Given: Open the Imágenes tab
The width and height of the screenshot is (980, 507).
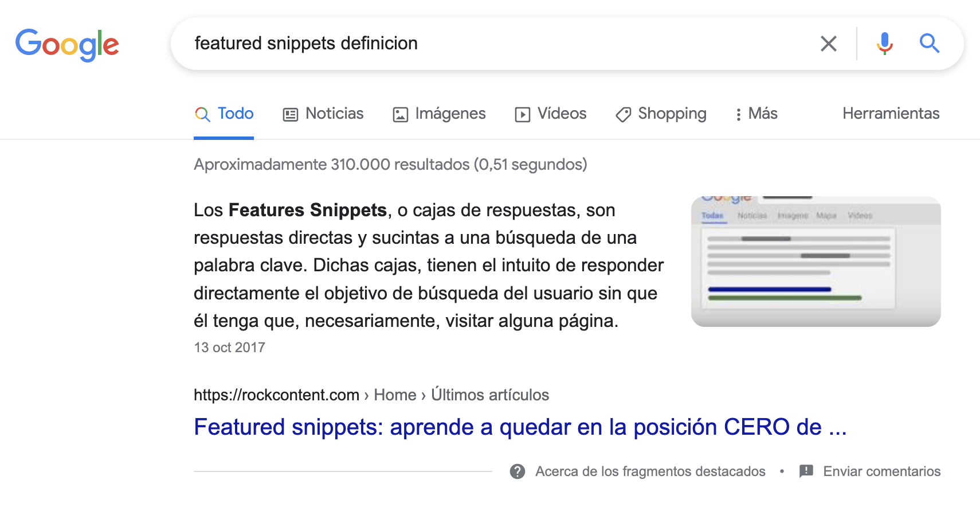Looking at the screenshot, I should (x=439, y=114).
